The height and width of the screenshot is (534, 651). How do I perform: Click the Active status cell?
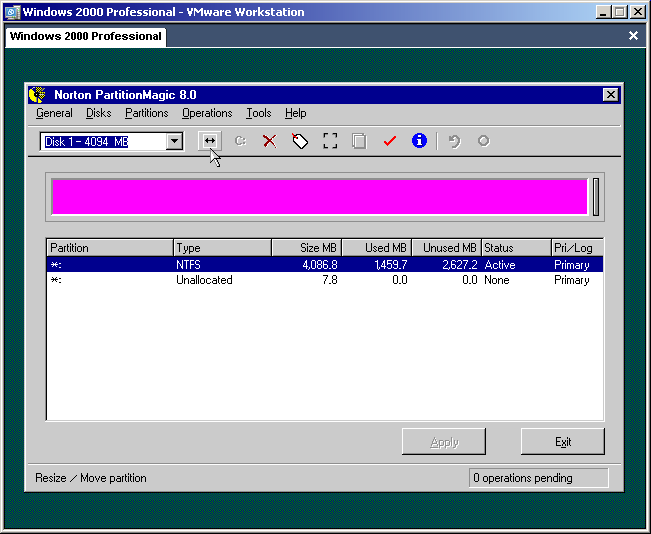(500, 265)
